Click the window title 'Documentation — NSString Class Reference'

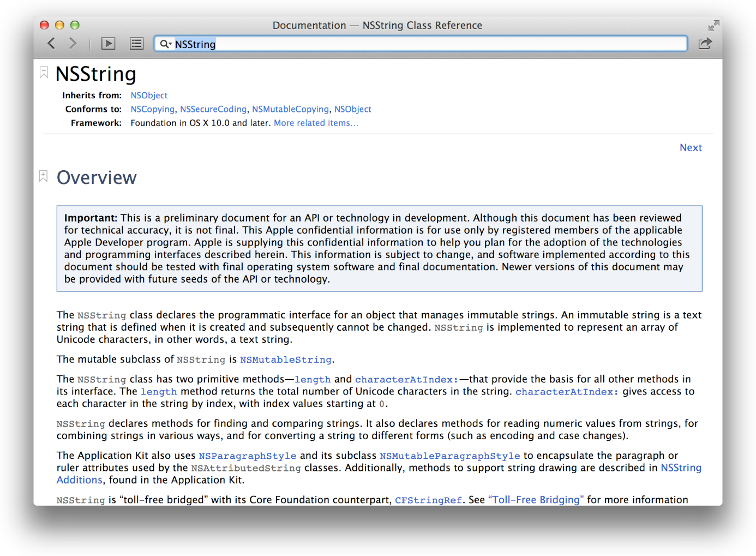tap(377, 26)
